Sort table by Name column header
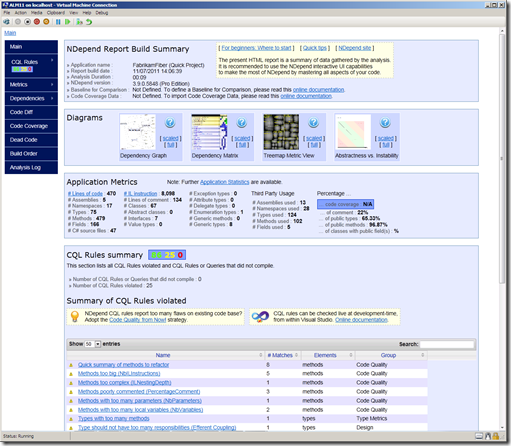 click(165, 355)
